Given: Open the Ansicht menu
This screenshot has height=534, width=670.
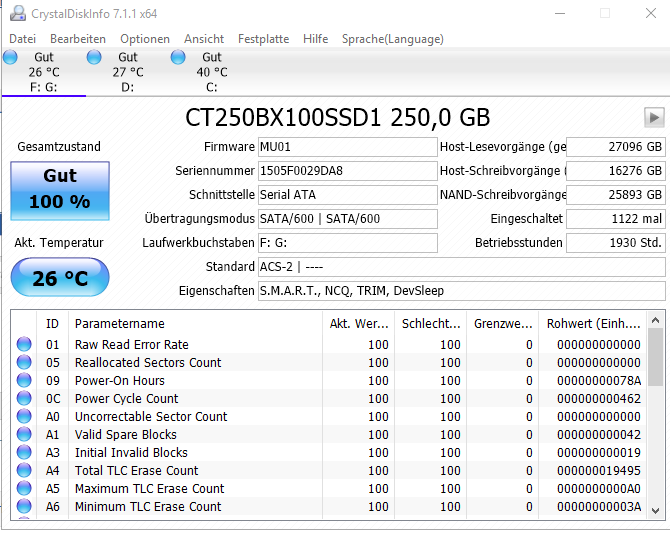Looking at the screenshot, I should pyautogui.click(x=204, y=39).
